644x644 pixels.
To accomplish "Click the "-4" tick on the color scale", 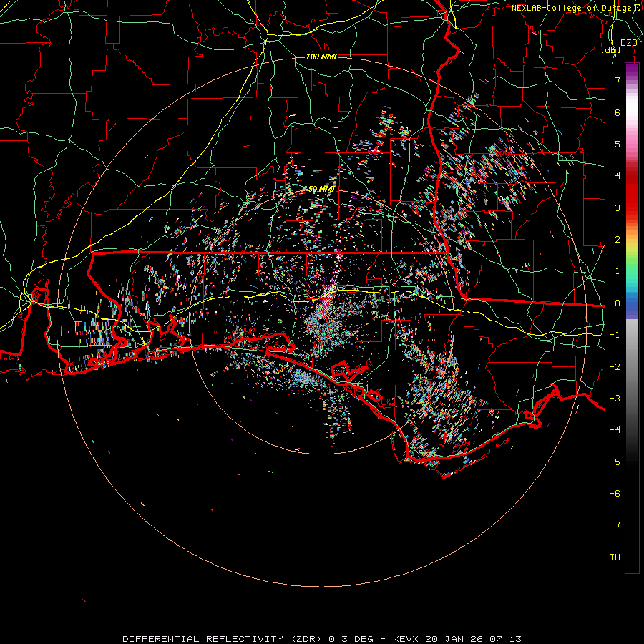I will click(615, 430).
